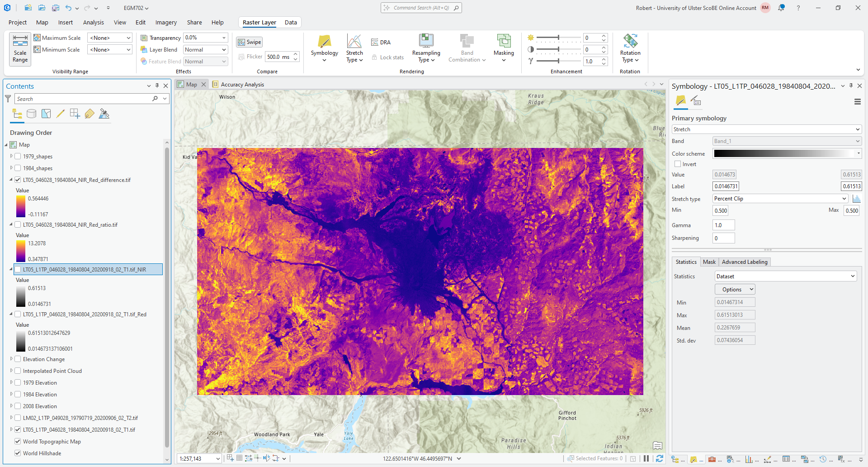868x467 pixels.
Task: Open the Imagery ribbon tab
Action: coord(166,23)
